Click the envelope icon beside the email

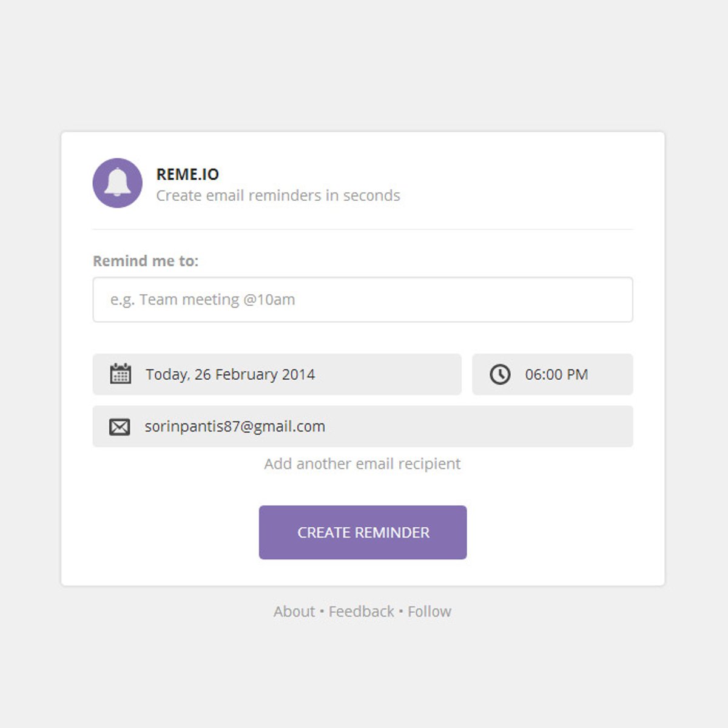point(120,426)
